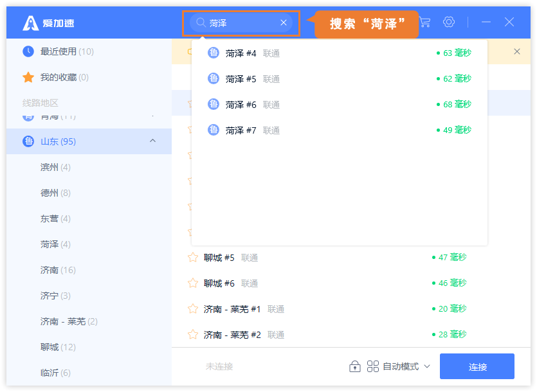Open the shopping cart icon
This screenshot has height=392, width=537.
[x=425, y=22]
